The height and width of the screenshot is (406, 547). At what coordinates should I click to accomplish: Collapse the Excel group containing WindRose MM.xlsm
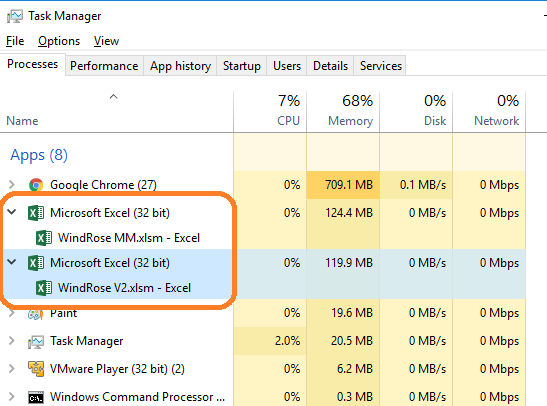coord(12,212)
